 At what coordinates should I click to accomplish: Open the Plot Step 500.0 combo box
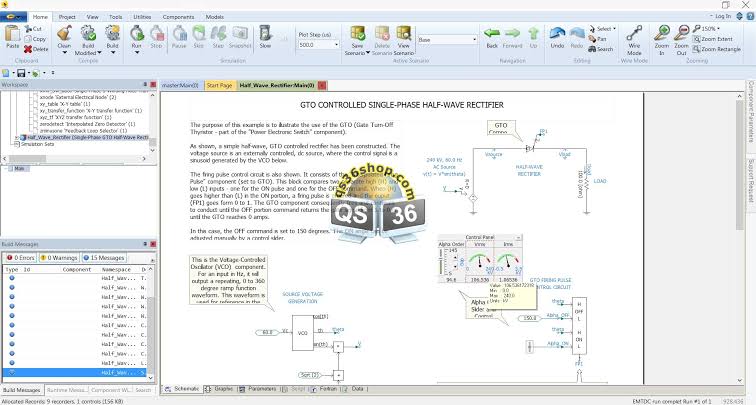point(319,45)
